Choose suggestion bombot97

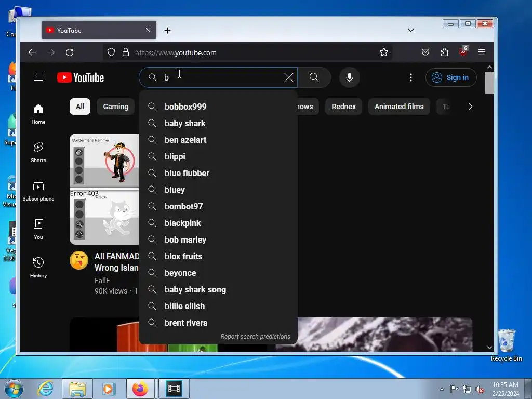[x=218, y=206]
